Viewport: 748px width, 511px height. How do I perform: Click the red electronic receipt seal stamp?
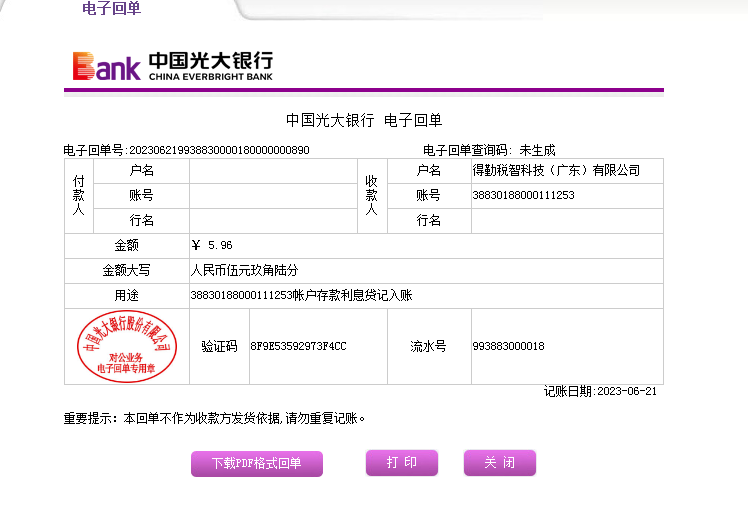click(126, 346)
